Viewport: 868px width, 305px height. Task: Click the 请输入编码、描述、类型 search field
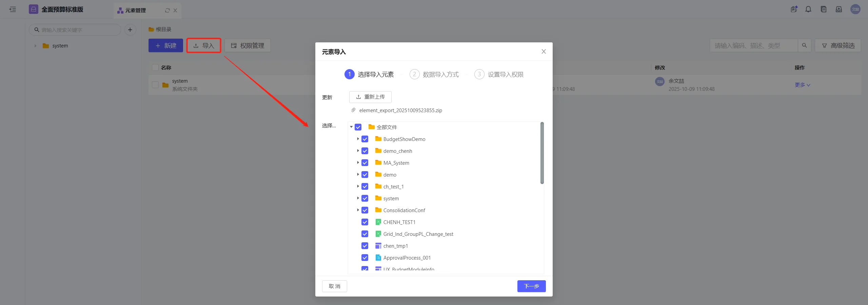pos(753,45)
